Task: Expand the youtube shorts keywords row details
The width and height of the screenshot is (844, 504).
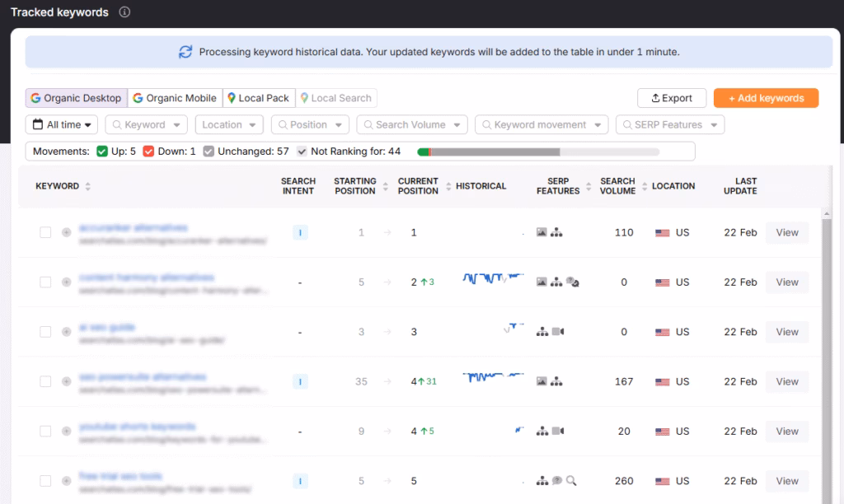Action: coord(65,431)
